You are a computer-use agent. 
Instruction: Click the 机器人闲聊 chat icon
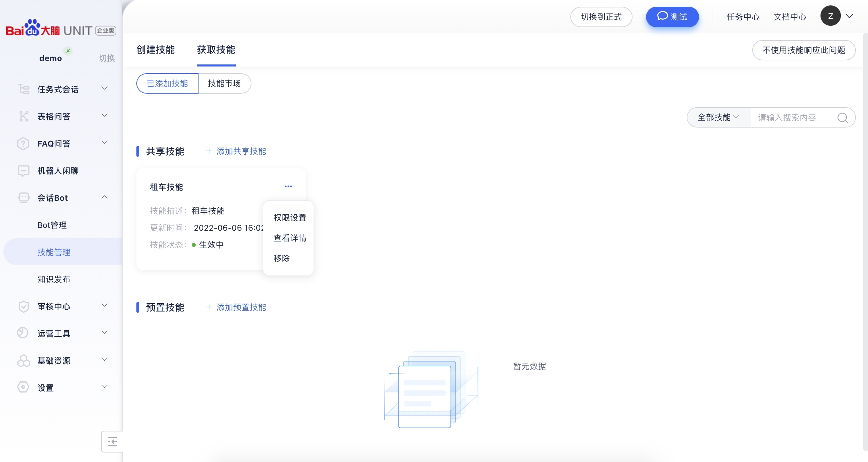point(23,171)
